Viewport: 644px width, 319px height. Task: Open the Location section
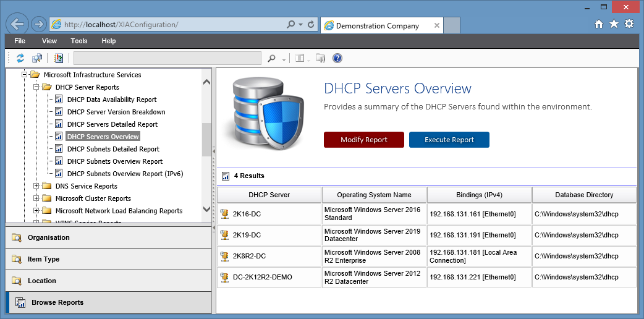(x=108, y=281)
